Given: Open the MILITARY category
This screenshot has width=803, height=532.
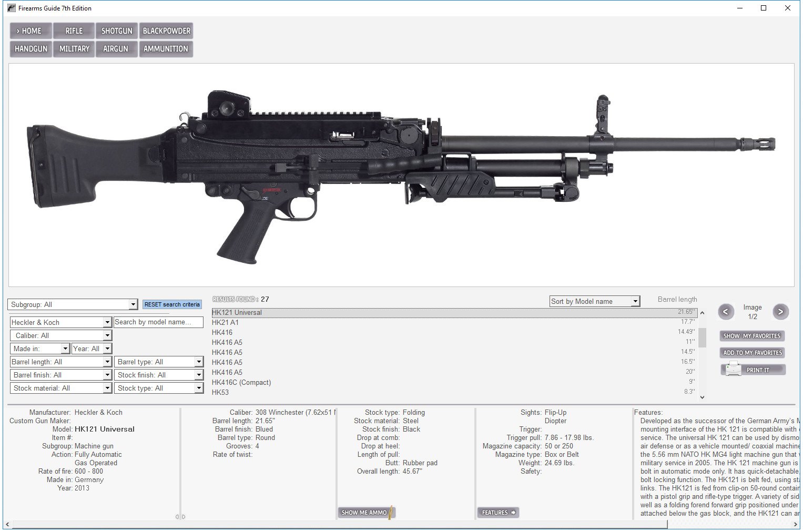Looking at the screenshot, I should click(74, 49).
